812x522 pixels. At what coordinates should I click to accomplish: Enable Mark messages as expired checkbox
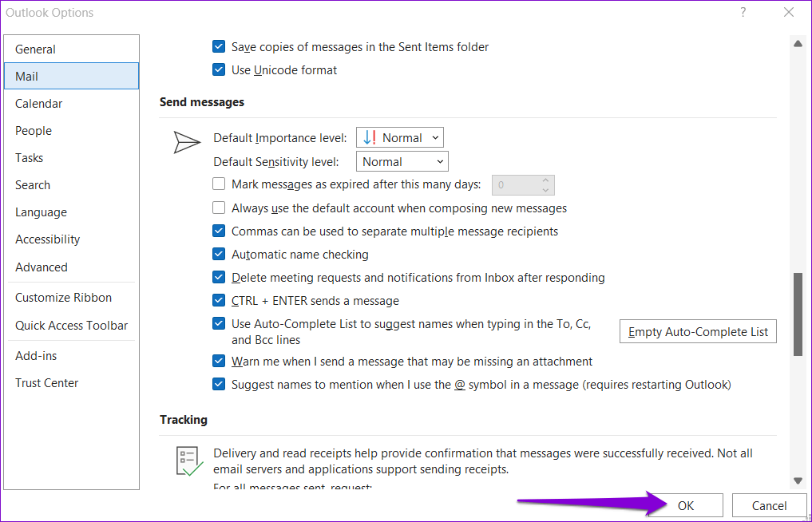pos(219,184)
